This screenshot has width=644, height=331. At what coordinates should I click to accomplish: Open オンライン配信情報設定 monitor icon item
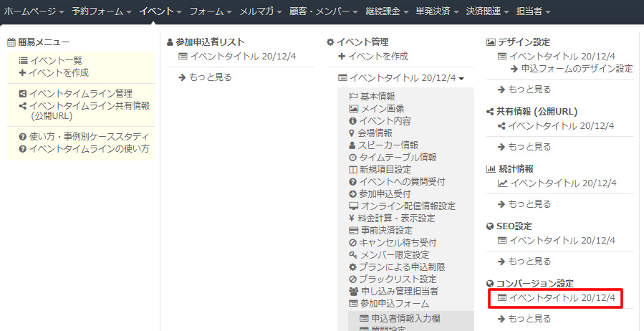[407, 206]
